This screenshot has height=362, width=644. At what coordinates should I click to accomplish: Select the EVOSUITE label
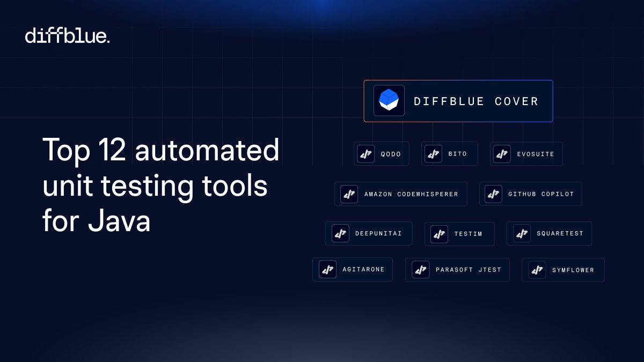click(536, 154)
